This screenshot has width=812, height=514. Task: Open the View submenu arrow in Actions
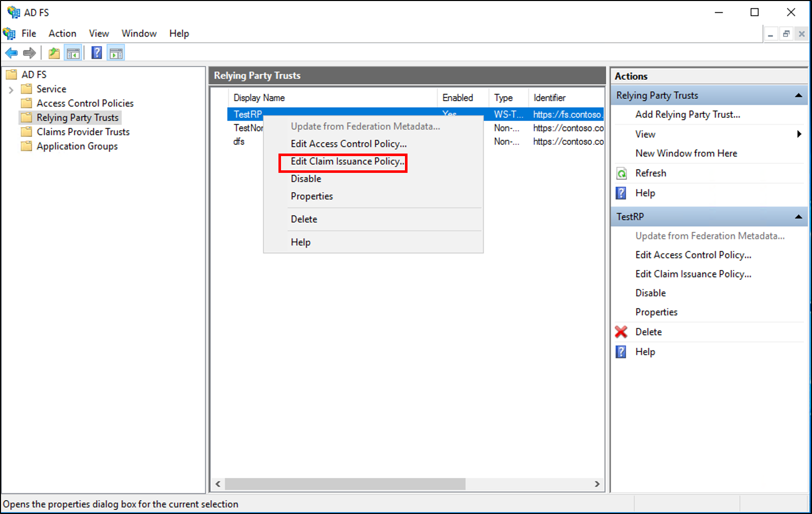(x=799, y=134)
